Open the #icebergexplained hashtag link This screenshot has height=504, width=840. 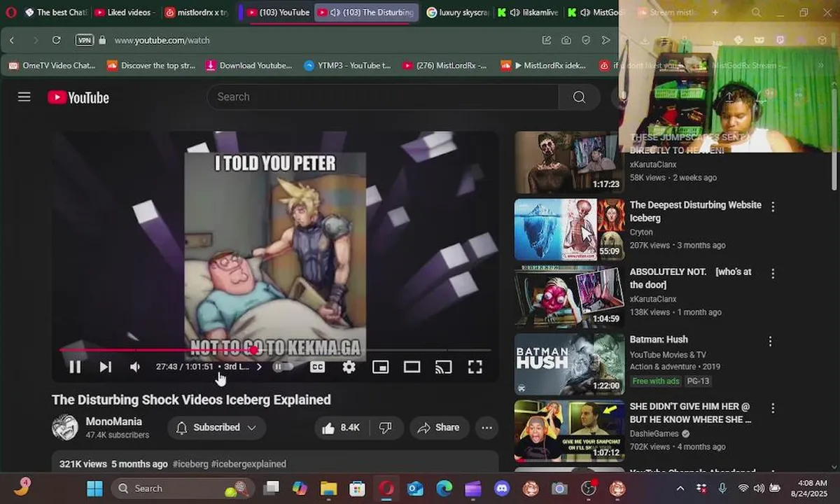click(248, 463)
